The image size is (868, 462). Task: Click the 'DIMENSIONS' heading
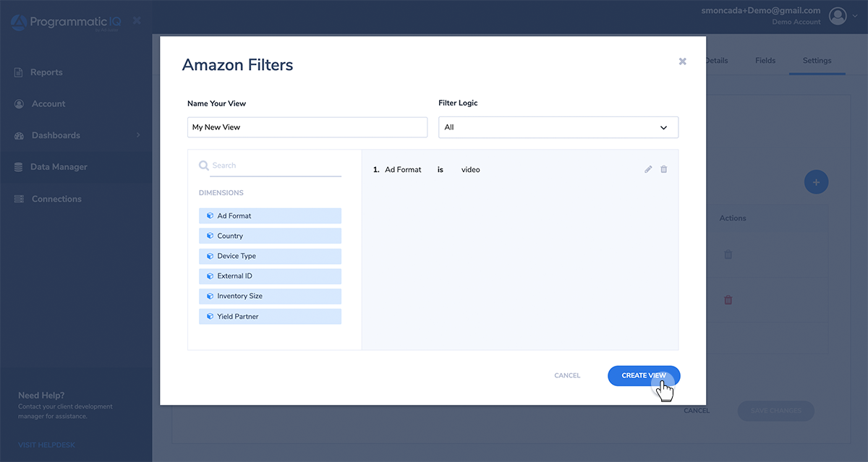(221, 193)
